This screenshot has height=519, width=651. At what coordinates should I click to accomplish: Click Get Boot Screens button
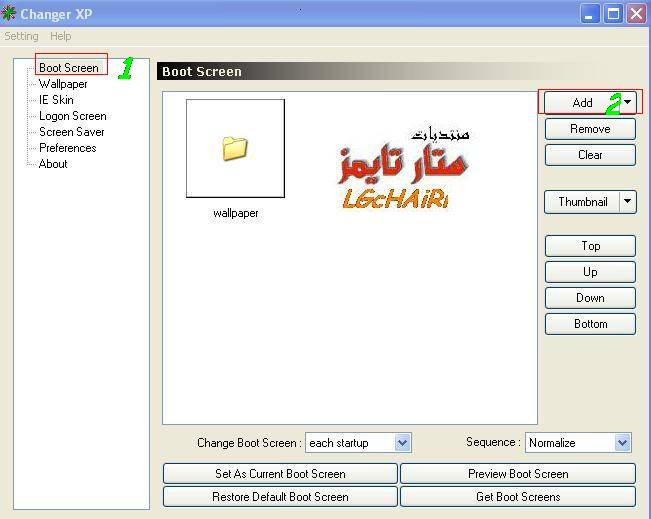pos(518,497)
